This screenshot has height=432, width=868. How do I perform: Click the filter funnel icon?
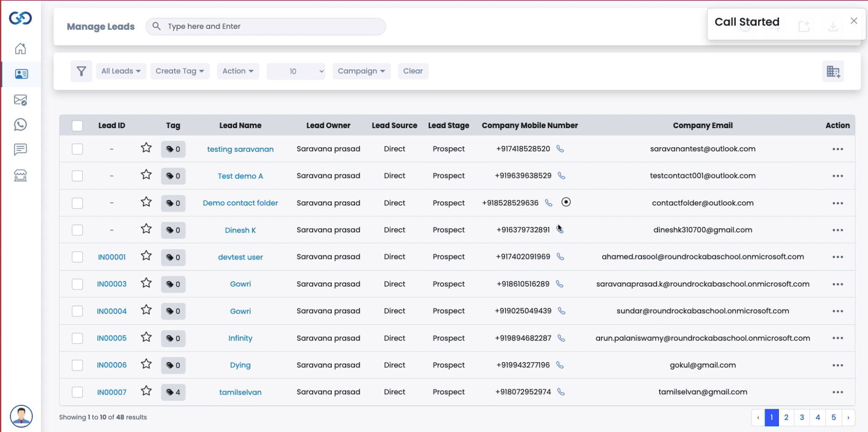pyautogui.click(x=82, y=71)
